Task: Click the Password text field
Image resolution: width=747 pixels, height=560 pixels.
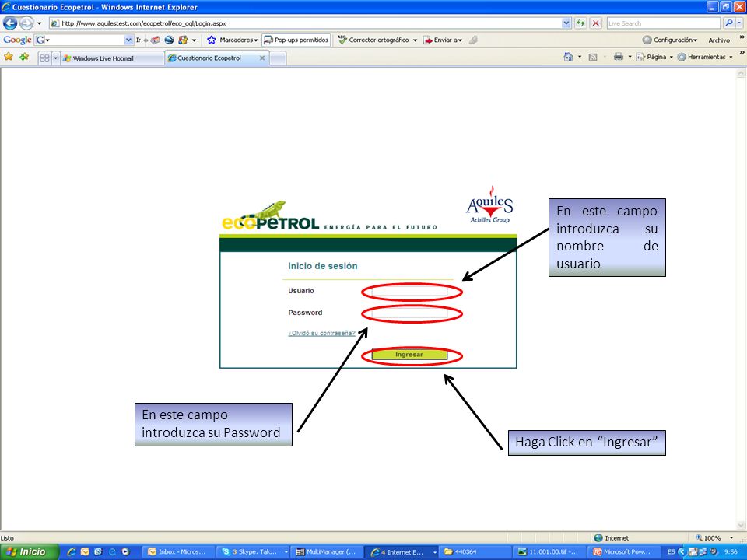Action: [x=409, y=313]
